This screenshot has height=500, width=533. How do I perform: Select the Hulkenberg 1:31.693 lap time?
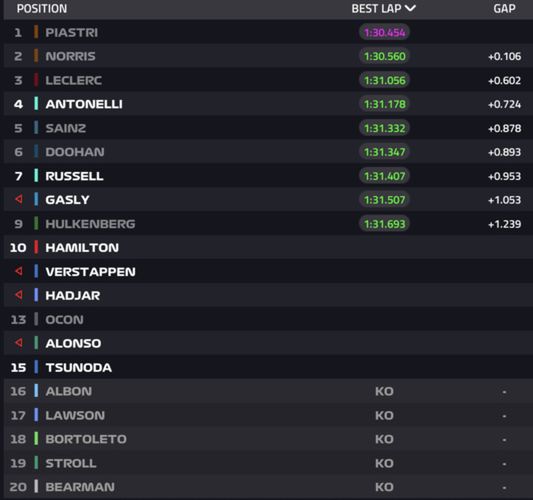[x=384, y=224]
